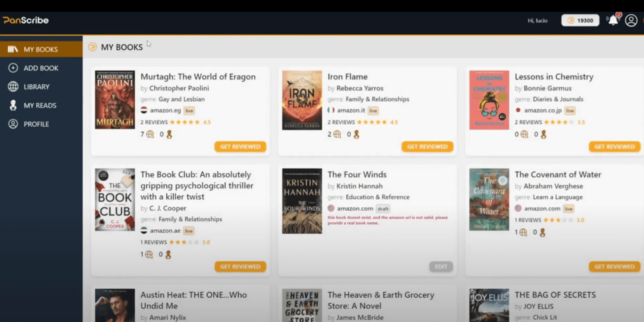Click the globe count icon on Iron Flame card
The height and width of the screenshot is (322, 644).
pyautogui.click(x=337, y=135)
